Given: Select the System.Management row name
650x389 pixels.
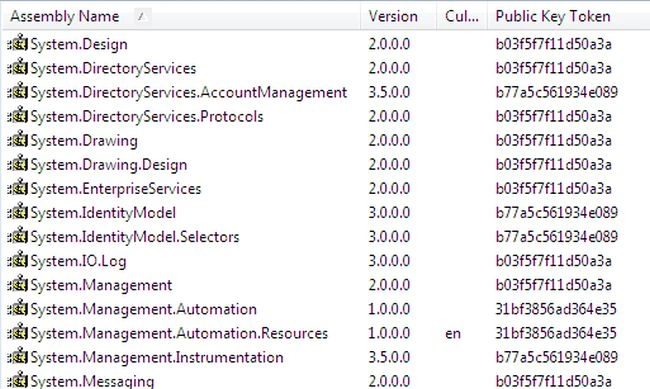Looking at the screenshot, I should [x=101, y=285].
